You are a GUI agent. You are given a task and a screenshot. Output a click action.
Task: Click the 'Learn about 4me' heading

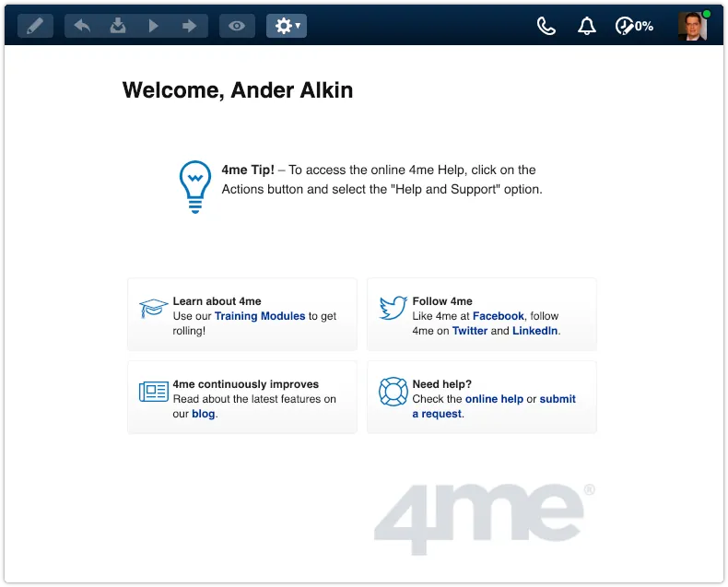click(x=217, y=301)
